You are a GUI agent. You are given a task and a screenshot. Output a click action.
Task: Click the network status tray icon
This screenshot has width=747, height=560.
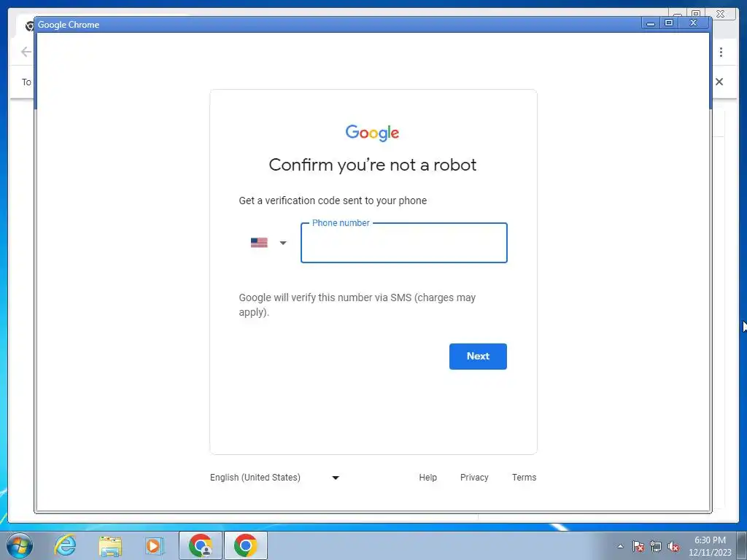click(x=656, y=546)
